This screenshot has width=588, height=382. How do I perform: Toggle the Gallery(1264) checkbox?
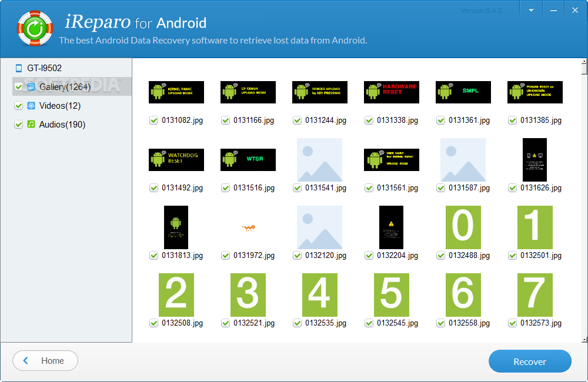(18, 87)
